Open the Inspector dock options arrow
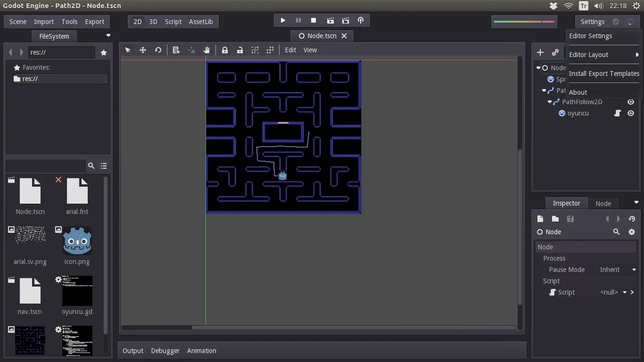Image resolution: width=644 pixels, height=362 pixels. pyautogui.click(x=636, y=202)
